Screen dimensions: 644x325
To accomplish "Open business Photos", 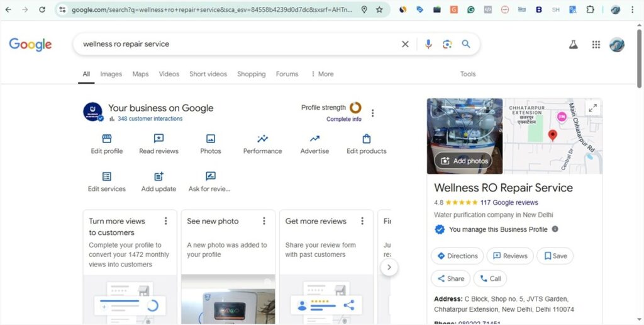I will (x=211, y=144).
